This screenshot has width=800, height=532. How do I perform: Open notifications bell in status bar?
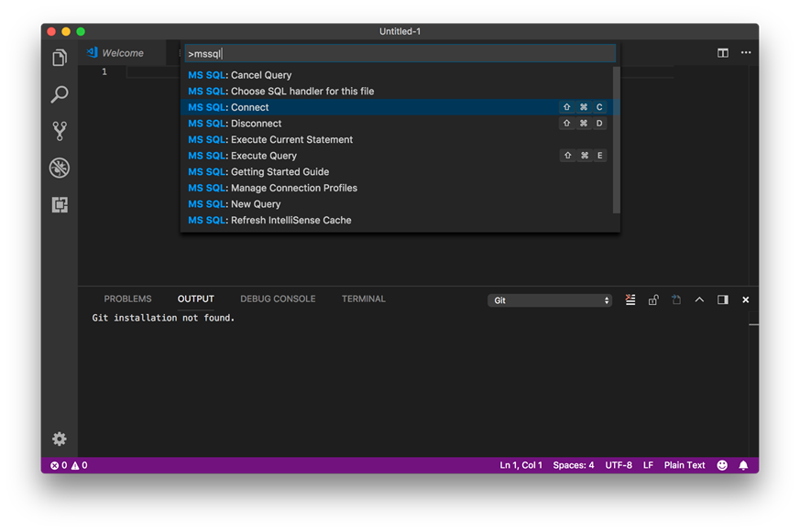[743, 465]
